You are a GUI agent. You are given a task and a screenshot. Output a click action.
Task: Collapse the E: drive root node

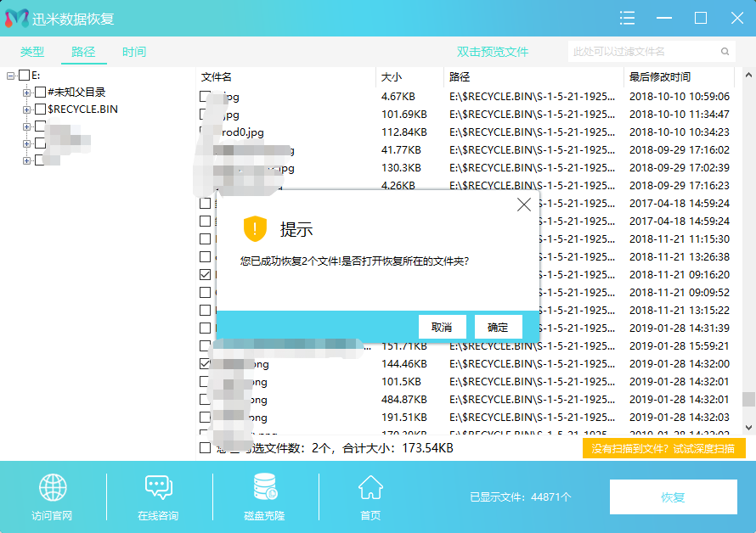(x=11, y=76)
